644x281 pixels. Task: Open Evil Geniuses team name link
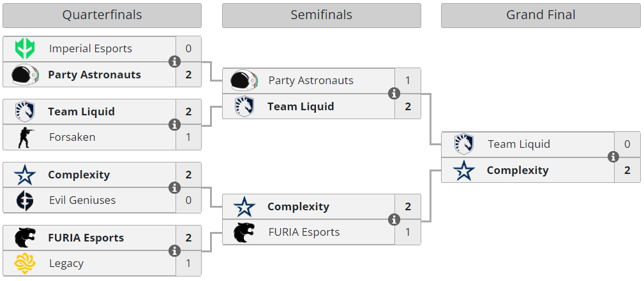(x=82, y=200)
